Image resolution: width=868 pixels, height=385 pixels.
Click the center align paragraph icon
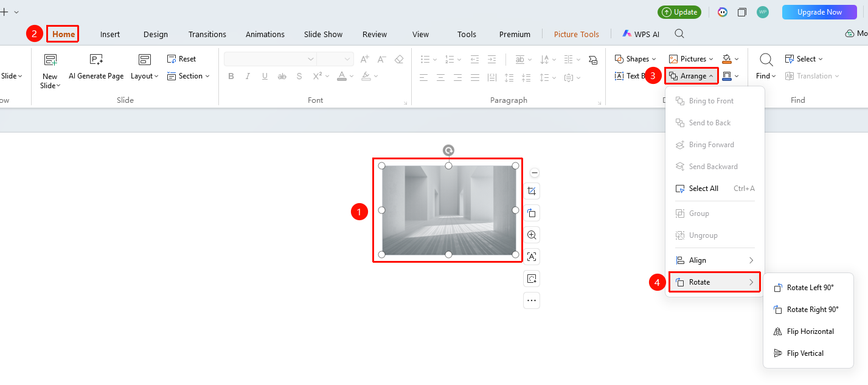[x=440, y=77]
